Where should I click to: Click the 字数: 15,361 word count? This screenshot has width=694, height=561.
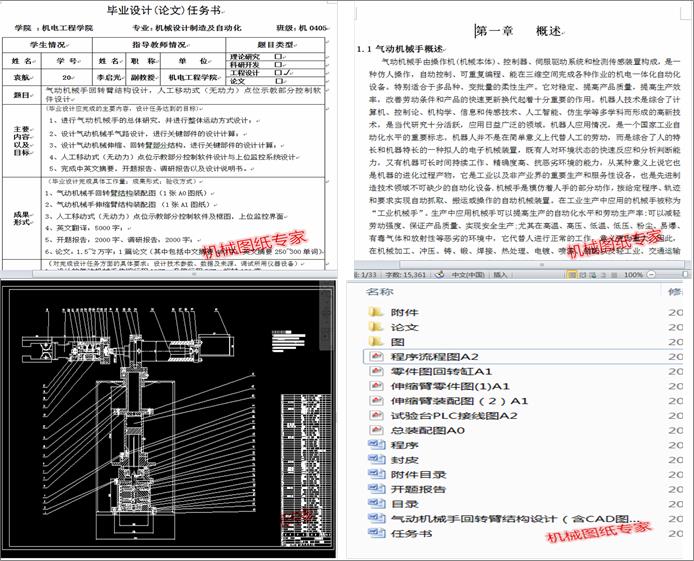pos(405,275)
